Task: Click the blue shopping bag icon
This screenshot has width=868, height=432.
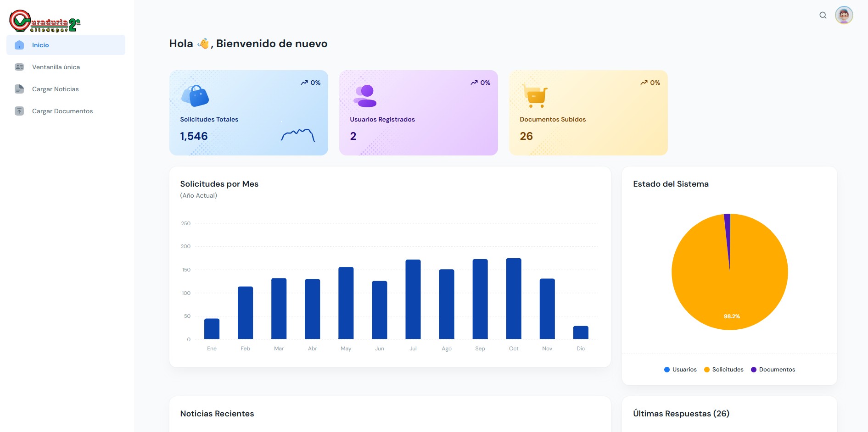Action: 196,96
